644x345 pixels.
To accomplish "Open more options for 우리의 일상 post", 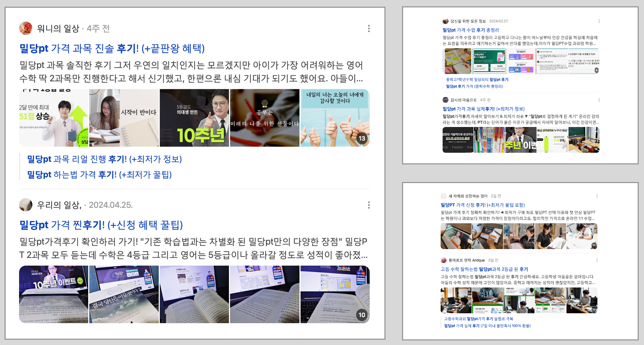I will pyautogui.click(x=369, y=205).
